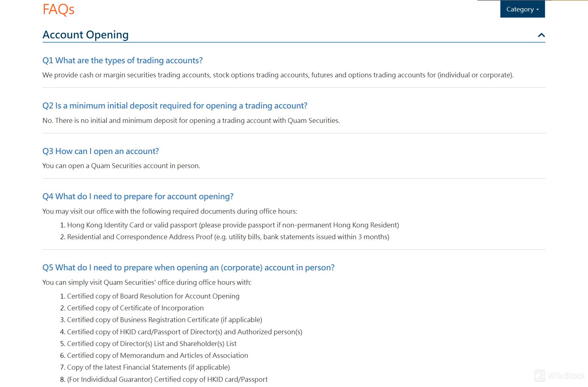Collapse the Account Opening section with the chevron
The image size is (588, 387).
point(541,35)
